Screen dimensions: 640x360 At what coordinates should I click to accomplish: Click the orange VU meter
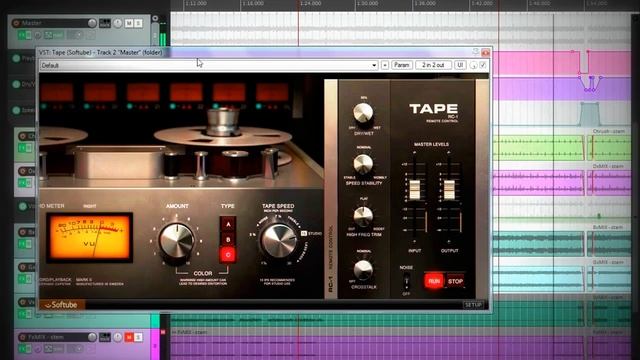point(89,237)
